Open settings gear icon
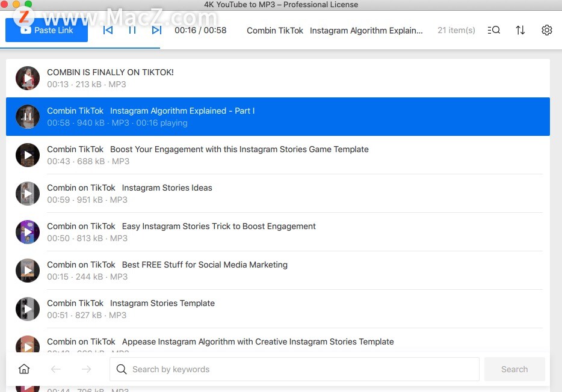The width and height of the screenshot is (562, 392). [546, 30]
